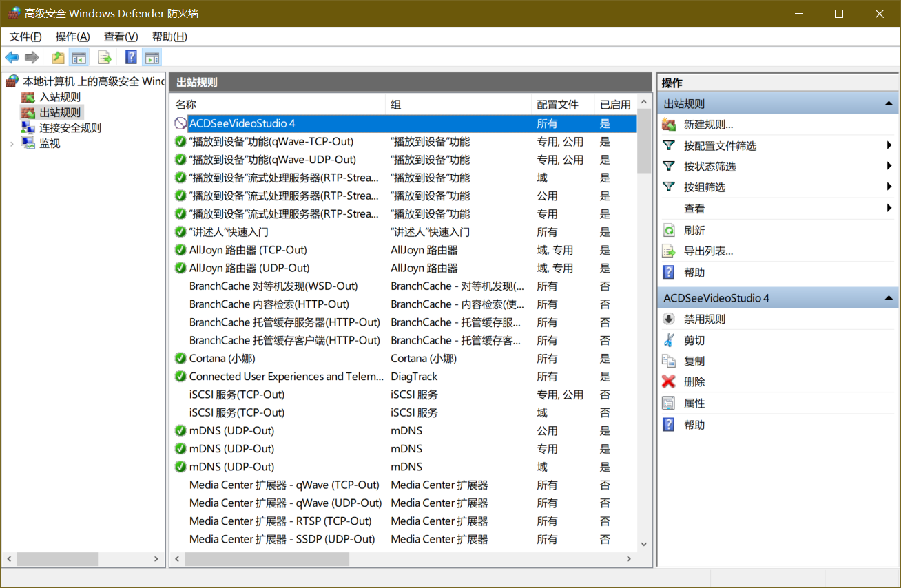
Task: Click the up one level folder icon
Action: point(58,57)
